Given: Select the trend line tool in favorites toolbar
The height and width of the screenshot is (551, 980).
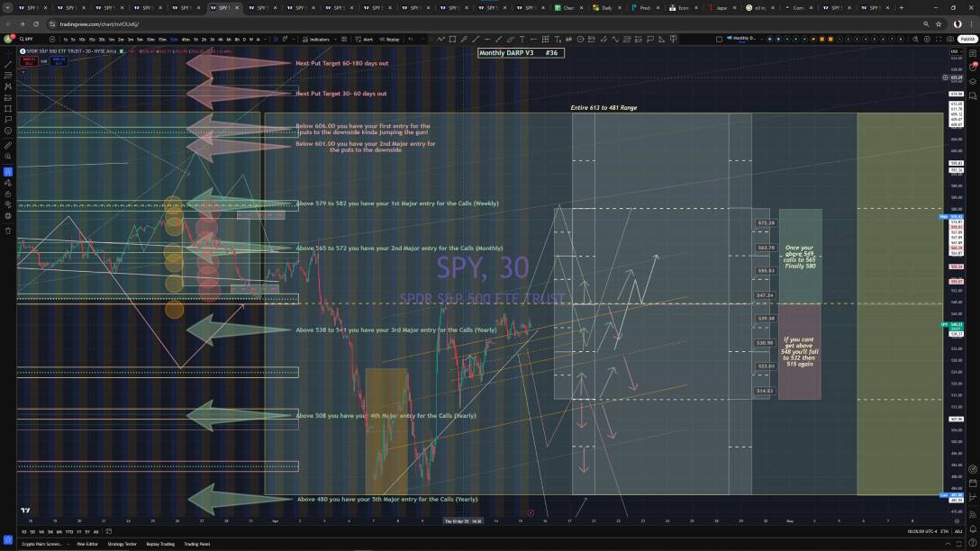Looking at the screenshot, I should (x=476, y=39).
